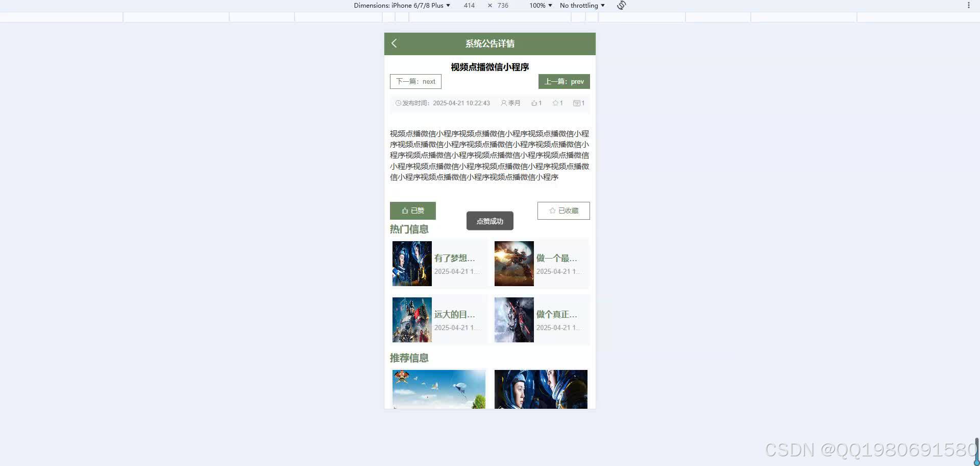Expand the 100% zoom level dropdown
980x466 pixels.
tap(540, 5)
